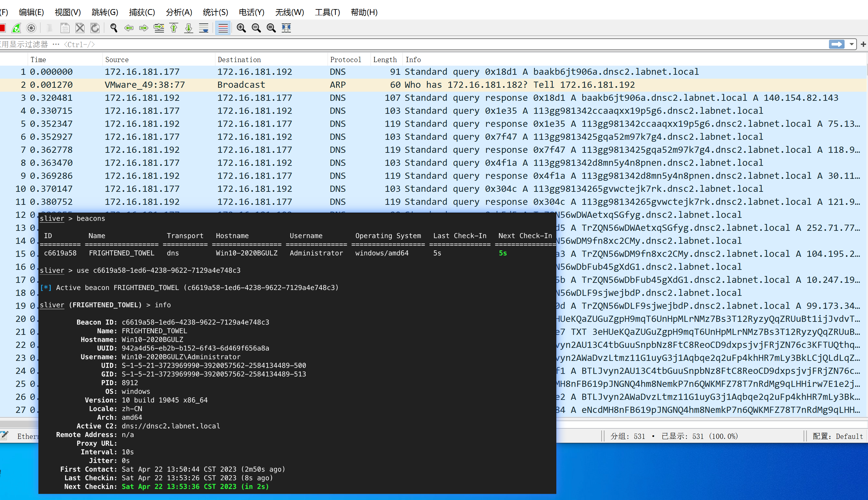This screenshot has height=500, width=868.
Task: Apply display filter arrow button
Action: (836, 44)
